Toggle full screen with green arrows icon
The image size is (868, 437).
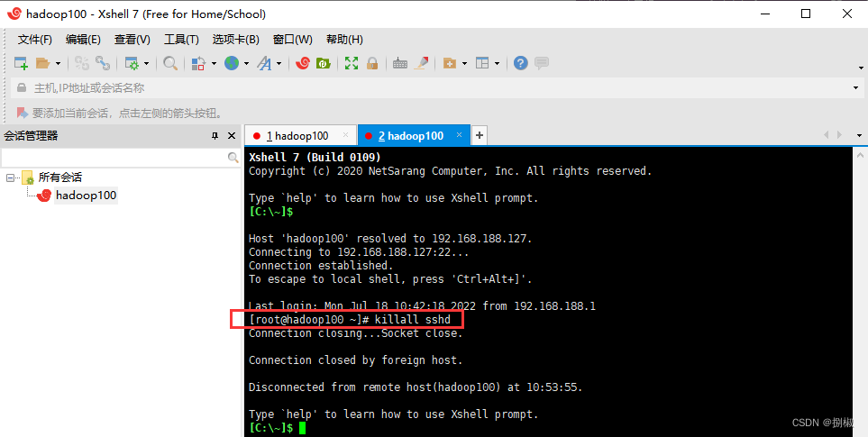pyautogui.click(x=352, y=63)
